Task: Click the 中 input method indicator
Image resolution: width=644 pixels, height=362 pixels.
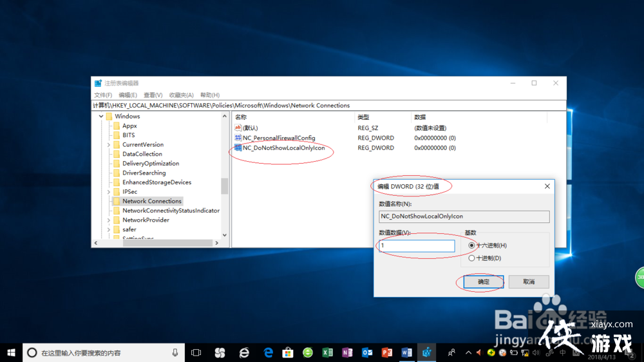Action: [563, 352]
